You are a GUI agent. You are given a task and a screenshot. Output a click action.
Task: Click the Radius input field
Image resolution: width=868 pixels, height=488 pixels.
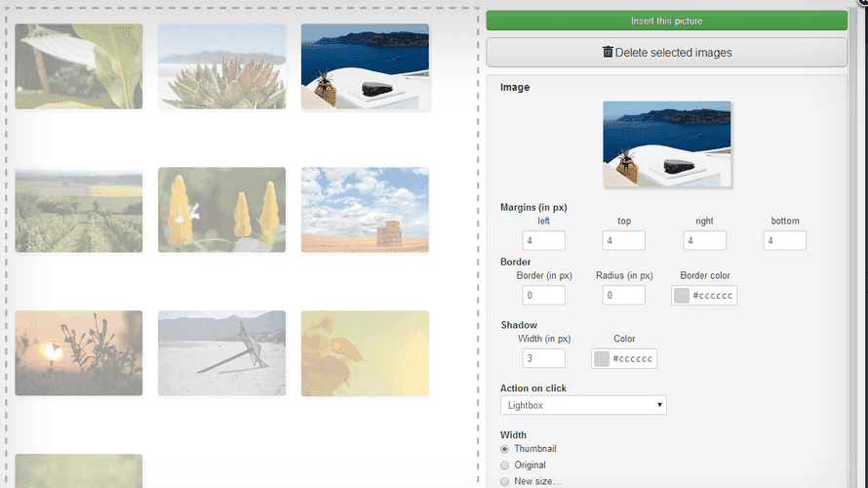tap(623, 295)
